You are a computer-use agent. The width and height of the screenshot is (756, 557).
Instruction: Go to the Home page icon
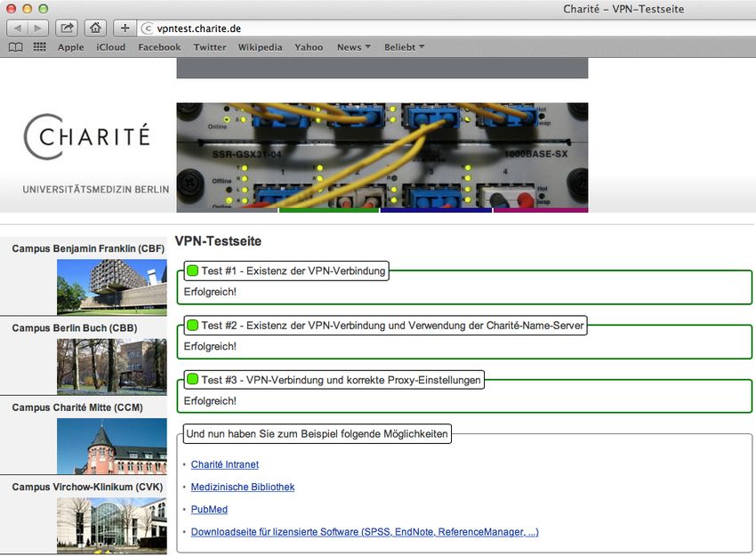tap(95, 28)
